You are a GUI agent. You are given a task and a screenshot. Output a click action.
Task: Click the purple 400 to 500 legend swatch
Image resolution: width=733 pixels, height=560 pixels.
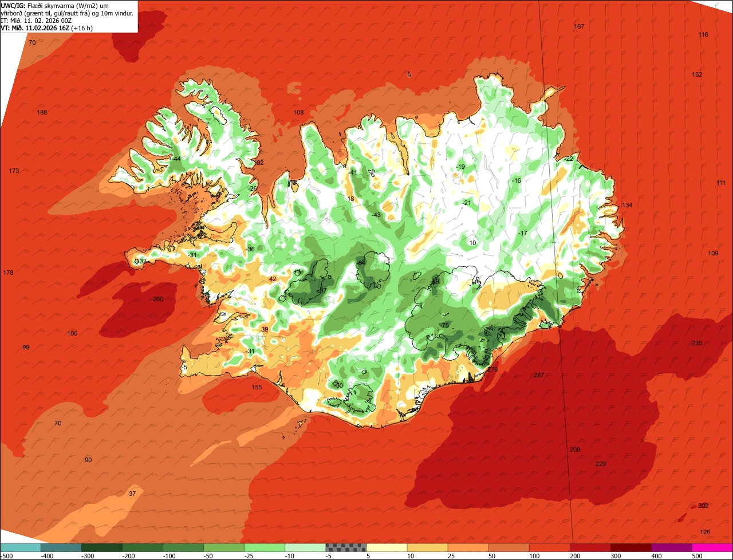tap(672, 547)
